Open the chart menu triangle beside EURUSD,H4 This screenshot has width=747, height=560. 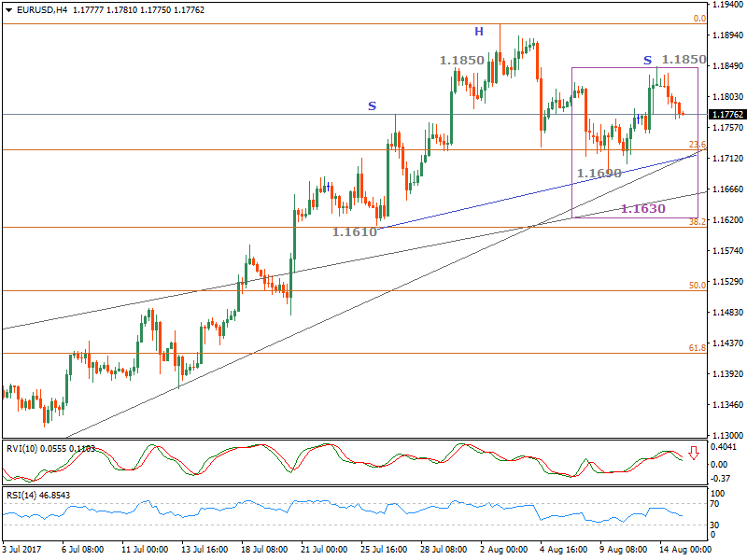tap(8, 10)
